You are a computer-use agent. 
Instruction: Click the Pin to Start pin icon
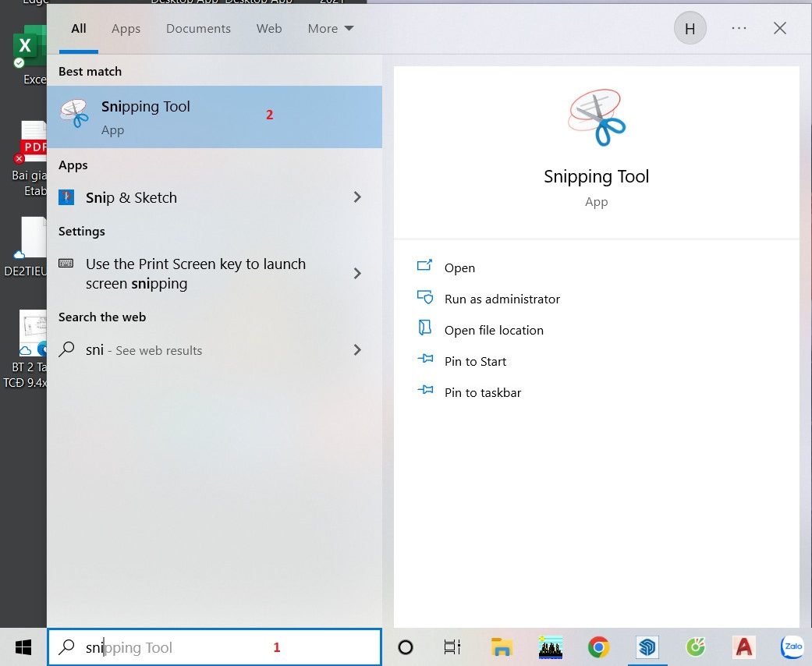point(425,359)
